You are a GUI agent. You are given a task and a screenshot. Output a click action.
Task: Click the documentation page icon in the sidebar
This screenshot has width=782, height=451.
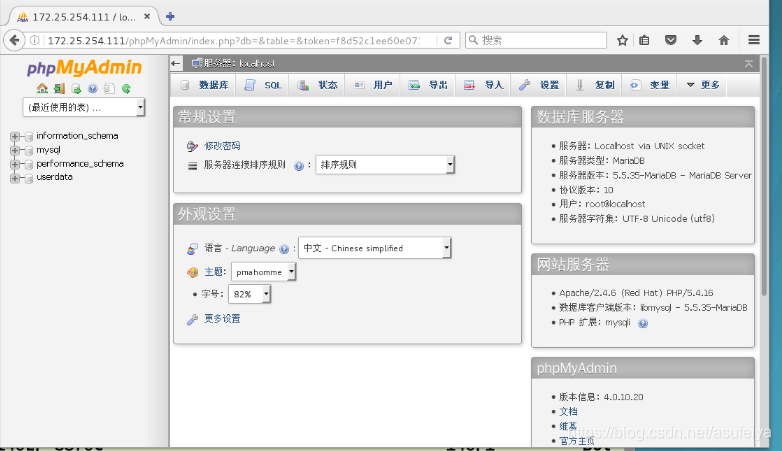click(x=109, y=88)
